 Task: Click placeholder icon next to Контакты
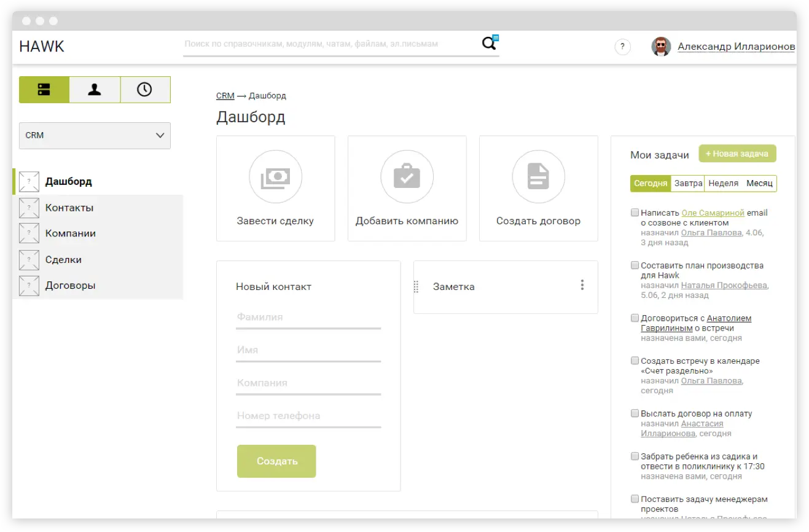click(x=29, y=208)
